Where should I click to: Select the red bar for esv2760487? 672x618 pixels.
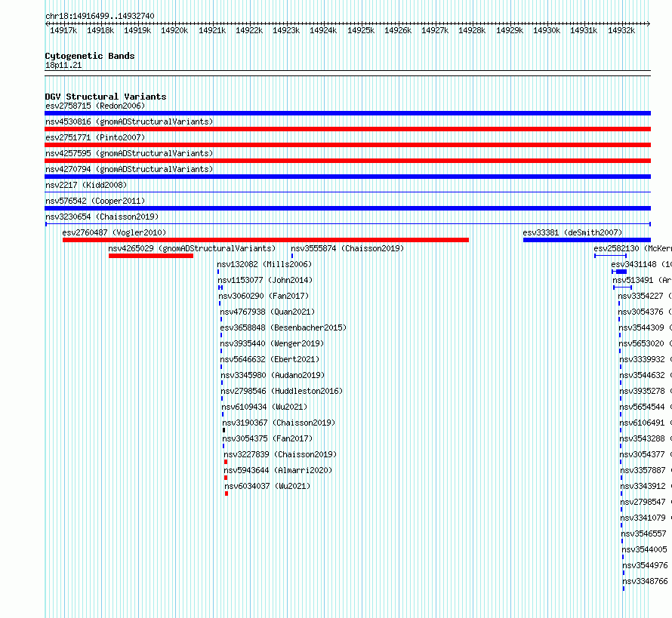tap(266, 240)
